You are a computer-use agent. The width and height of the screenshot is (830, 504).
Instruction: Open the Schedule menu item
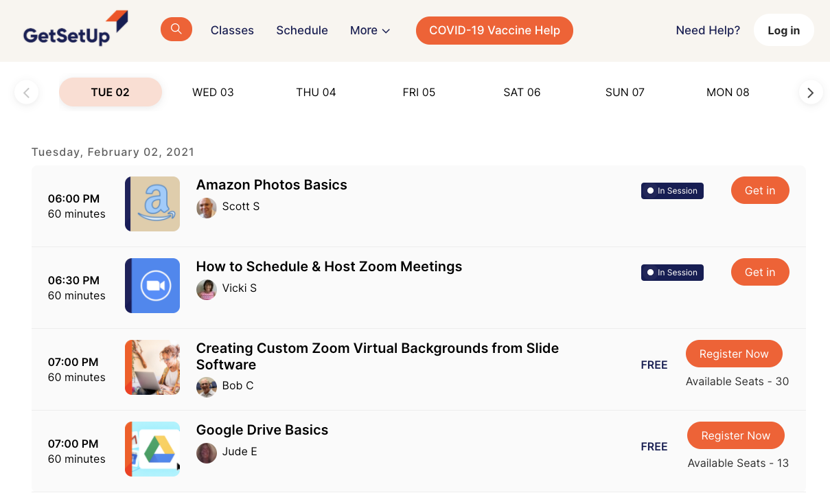[302, 31]
